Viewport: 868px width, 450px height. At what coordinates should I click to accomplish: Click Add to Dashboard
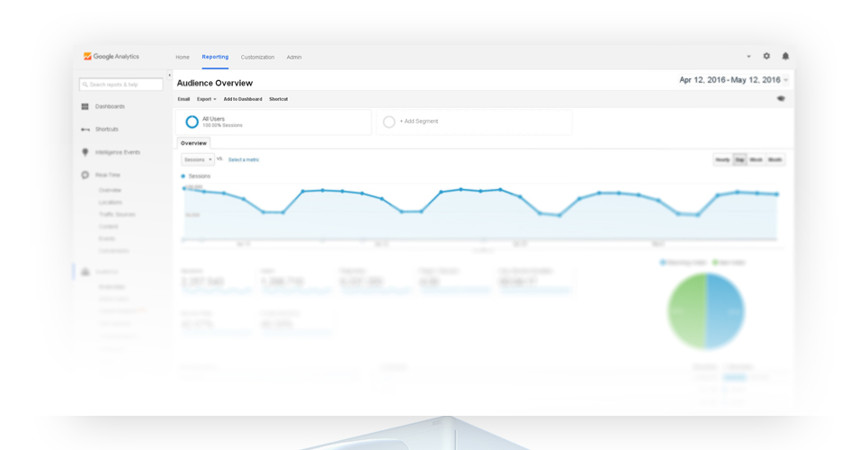(243, 99)
